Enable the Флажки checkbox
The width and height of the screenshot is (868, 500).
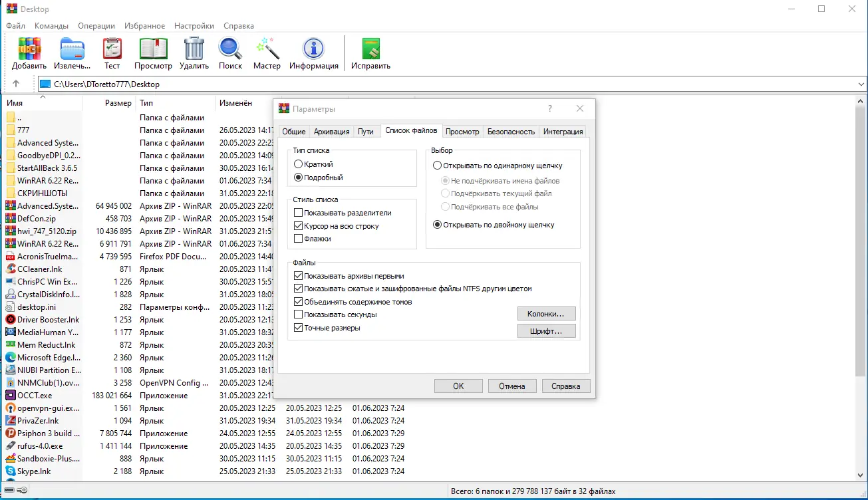tap(298, 239)
